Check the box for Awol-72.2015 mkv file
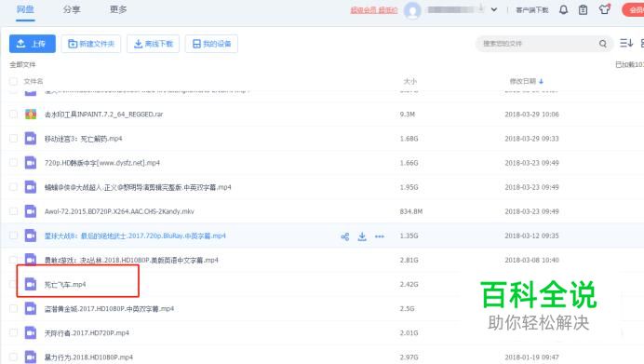Viewport: 644px width, 364px height. click(x=13, y=210)
